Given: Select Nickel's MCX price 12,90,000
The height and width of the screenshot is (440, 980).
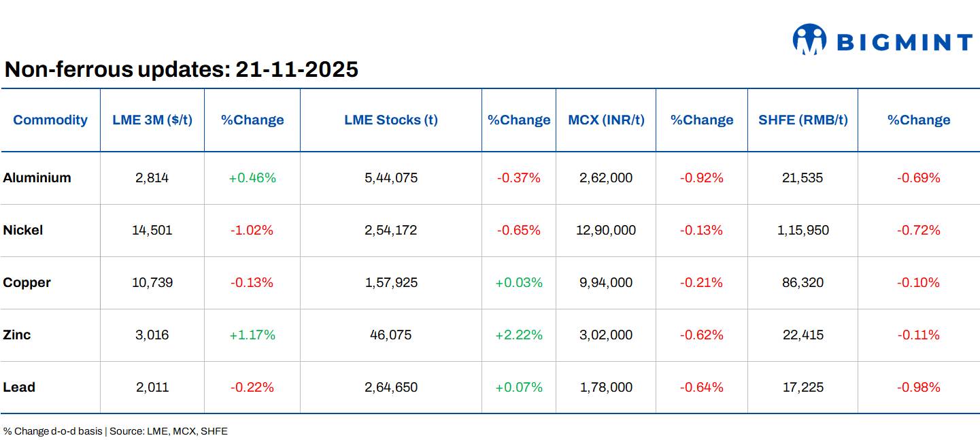Looking at the screenshot, I should pyautogui.click(x=605, y=230).
